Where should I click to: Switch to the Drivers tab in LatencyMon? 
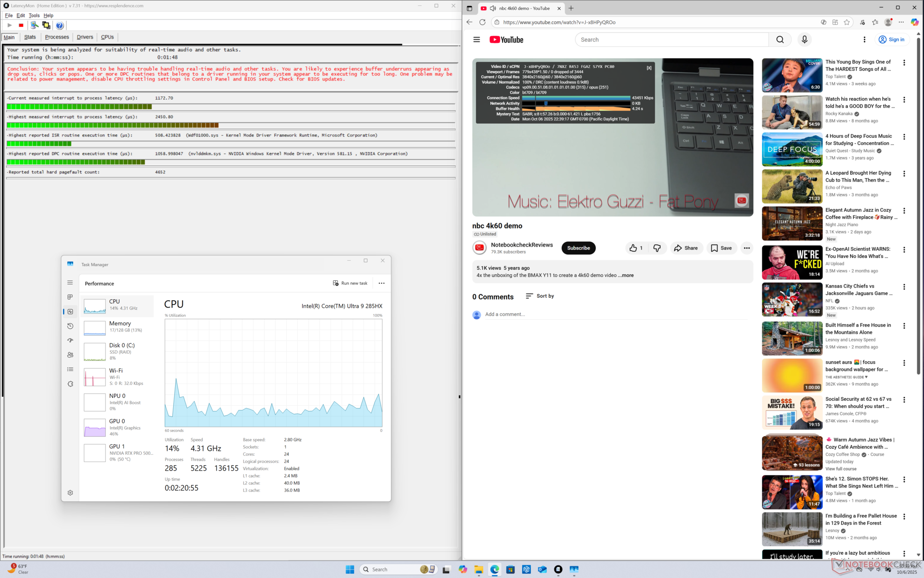click(85, 37)
